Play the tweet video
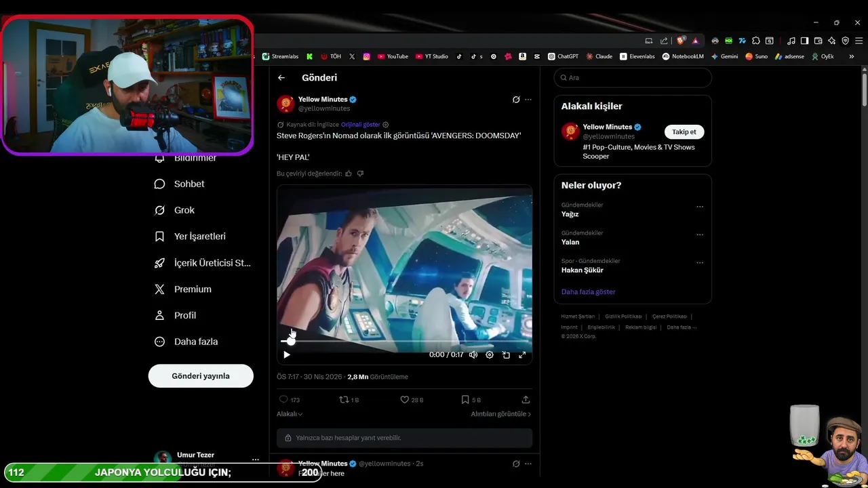Image resolution: width=868 pixels, height=488 pixels. click(287, 354)
